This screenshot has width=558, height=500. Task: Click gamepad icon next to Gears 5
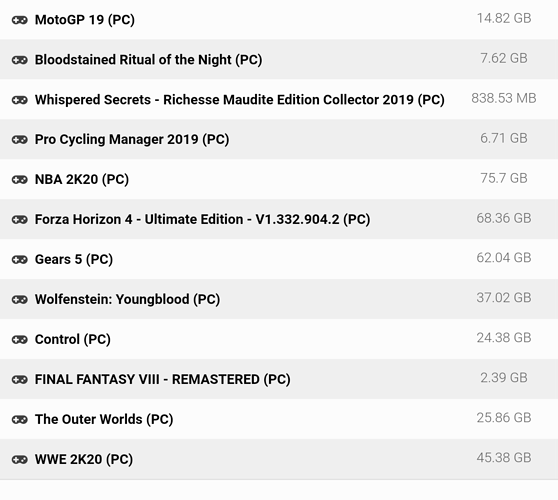pos(20,260)
